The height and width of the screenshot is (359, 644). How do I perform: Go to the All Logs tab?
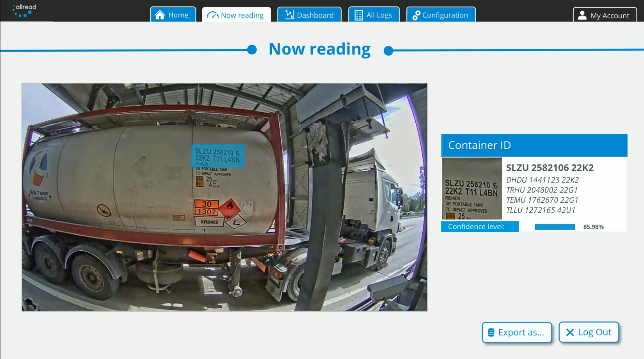(374, 14)
